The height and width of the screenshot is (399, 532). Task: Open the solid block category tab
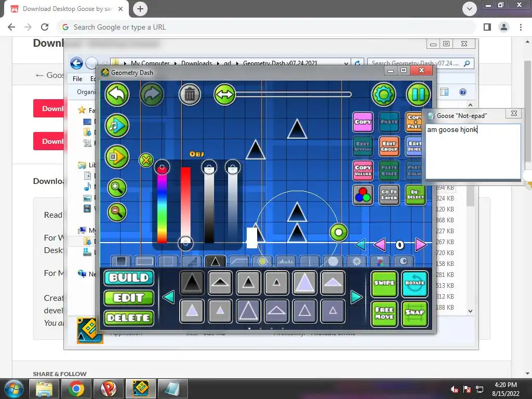tap(122, 261)
